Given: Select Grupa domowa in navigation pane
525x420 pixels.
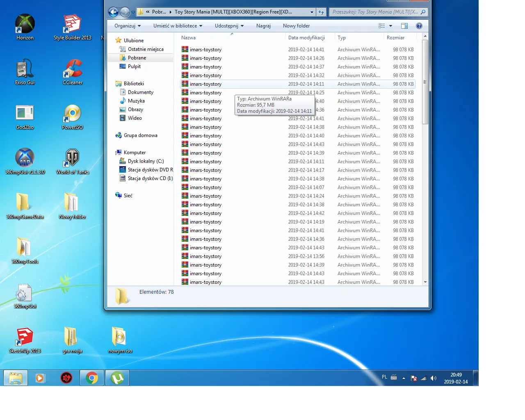Looking at the screenshot, I should tap(140, 135).
